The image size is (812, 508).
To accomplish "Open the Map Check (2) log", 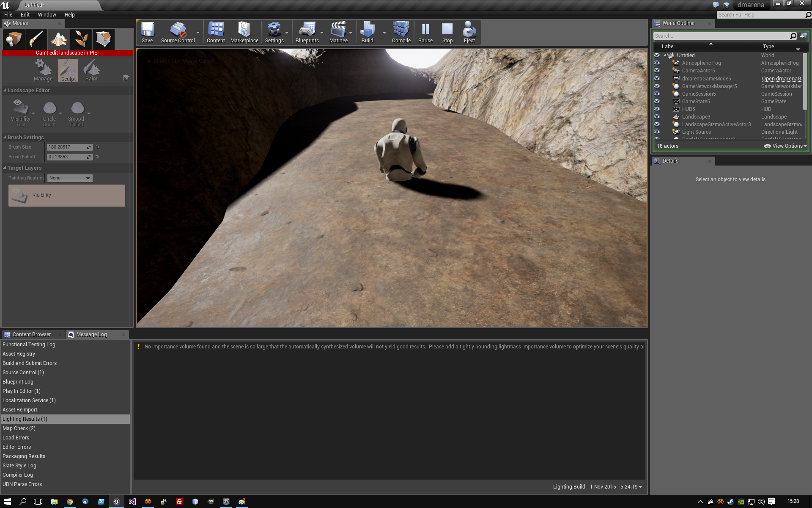I will pyautogui.click(x=65, y=428).
